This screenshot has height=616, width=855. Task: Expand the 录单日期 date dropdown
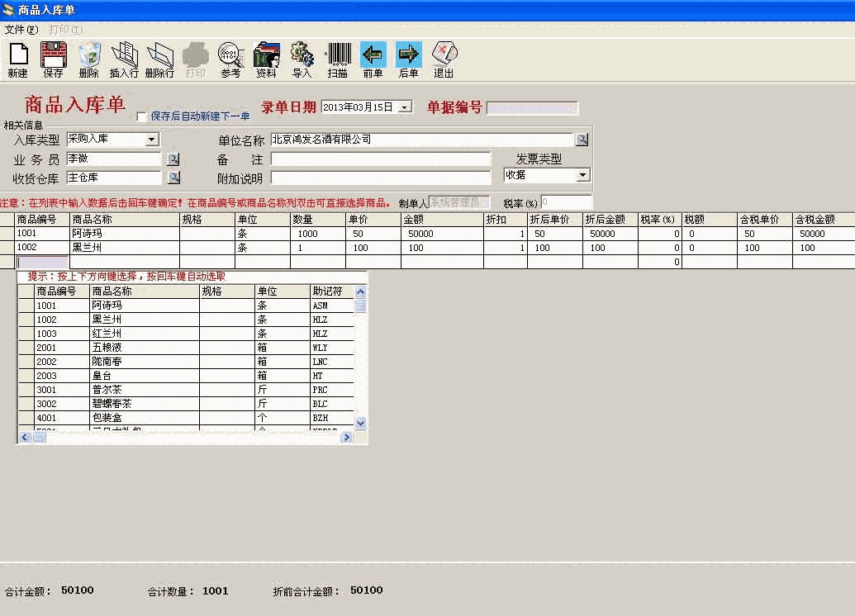[405, 107]
